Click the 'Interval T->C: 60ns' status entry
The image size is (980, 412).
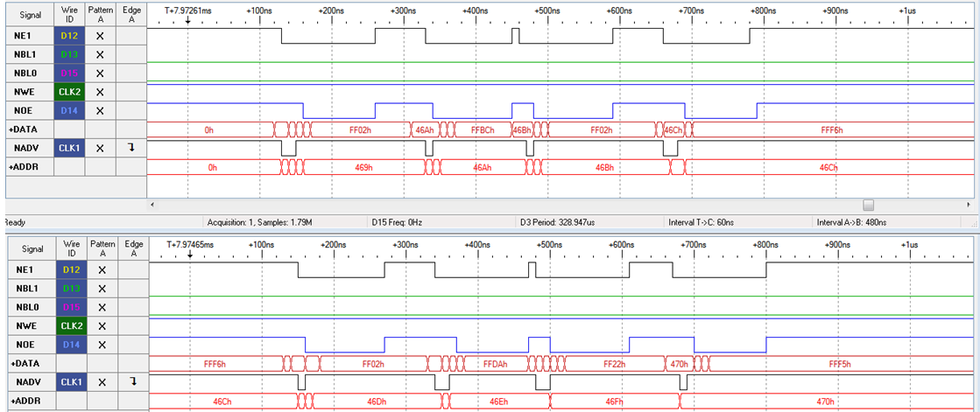pyautogui.click(x=702, y=221)
